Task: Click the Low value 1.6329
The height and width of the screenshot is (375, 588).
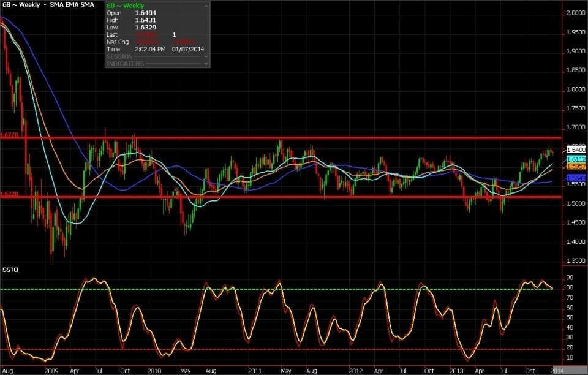Action: pyautogui.click(x=145, y=27)
